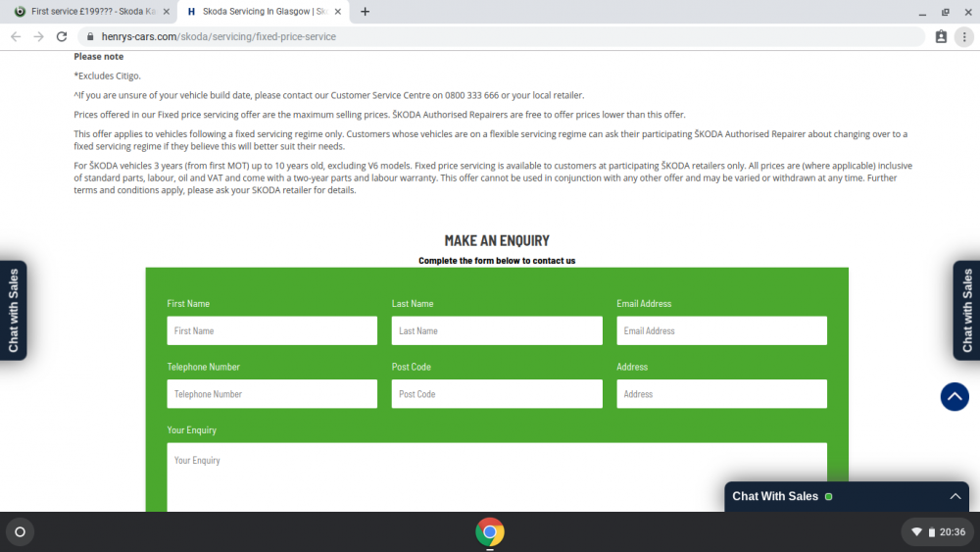980x552 pixels.
Task: Click the Your Enquiry text area
Action: [x=497, y=477]
